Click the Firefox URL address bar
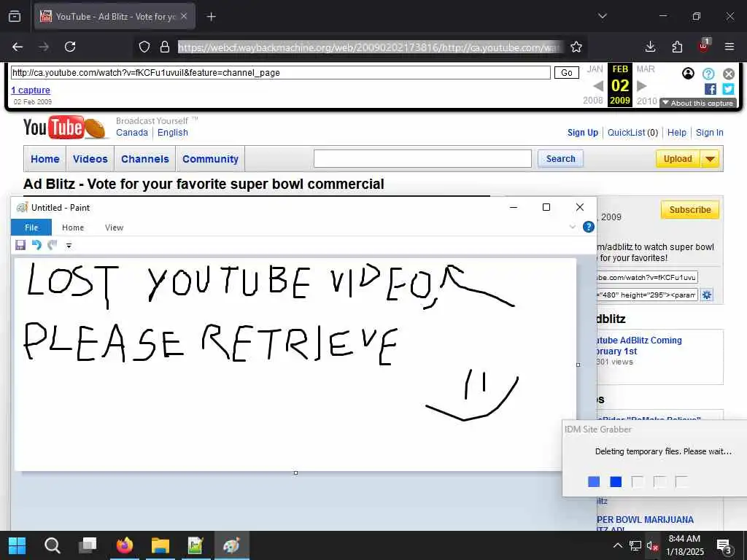Viewport: 747px width, 560px height. click(x=371, y=47)
